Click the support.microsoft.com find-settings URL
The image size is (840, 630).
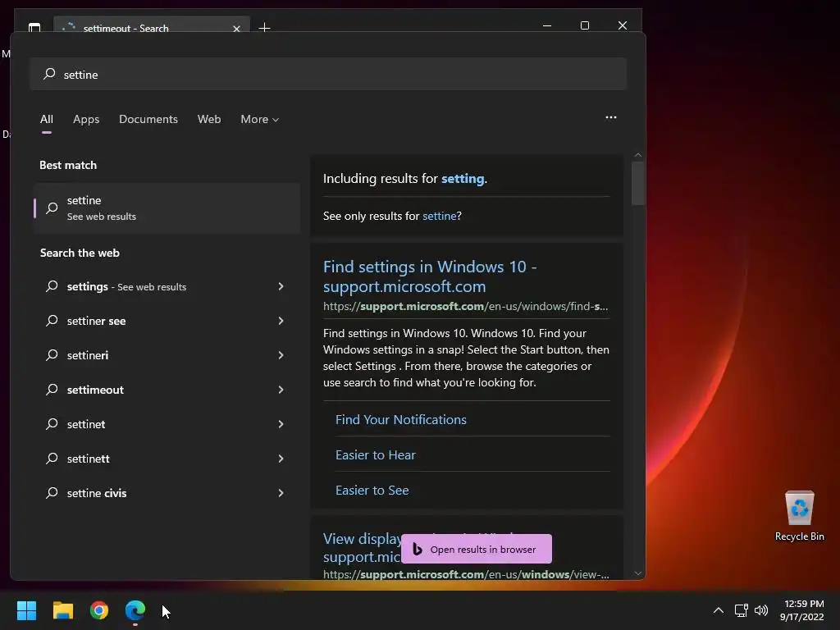coord(466,307)
